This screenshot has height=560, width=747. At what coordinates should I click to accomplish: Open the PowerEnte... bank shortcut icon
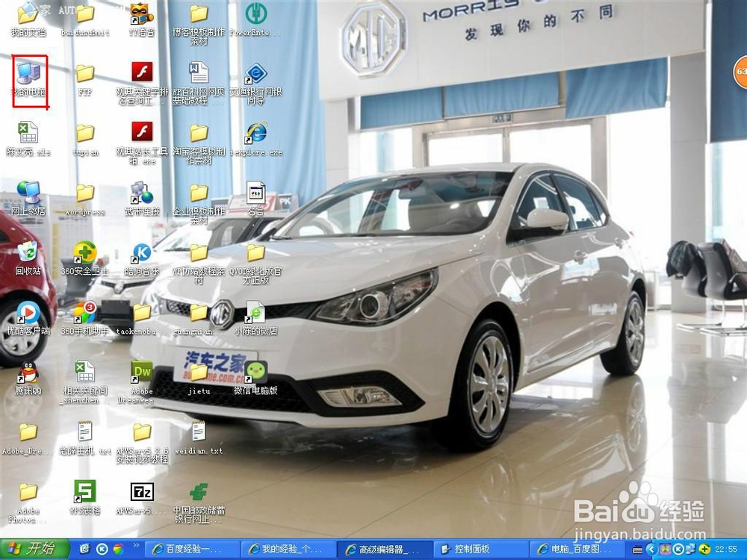pyautogui.click(x=255, y=13)
